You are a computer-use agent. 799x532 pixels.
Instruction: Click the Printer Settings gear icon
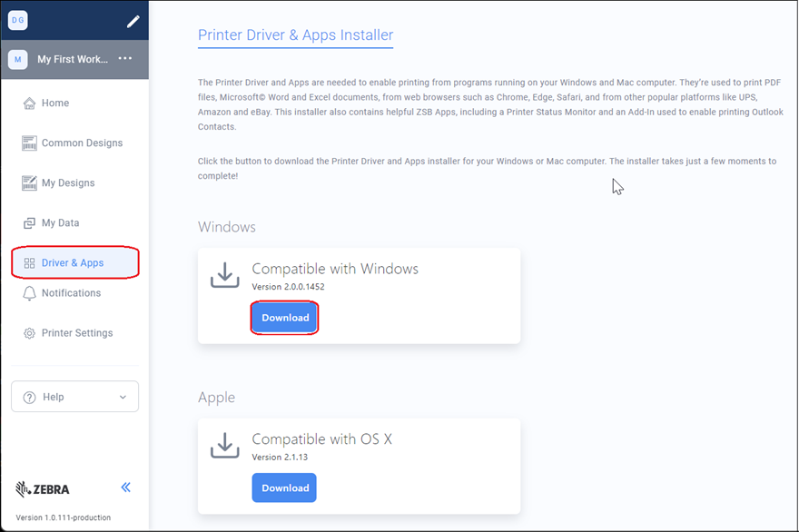[29, 333]
